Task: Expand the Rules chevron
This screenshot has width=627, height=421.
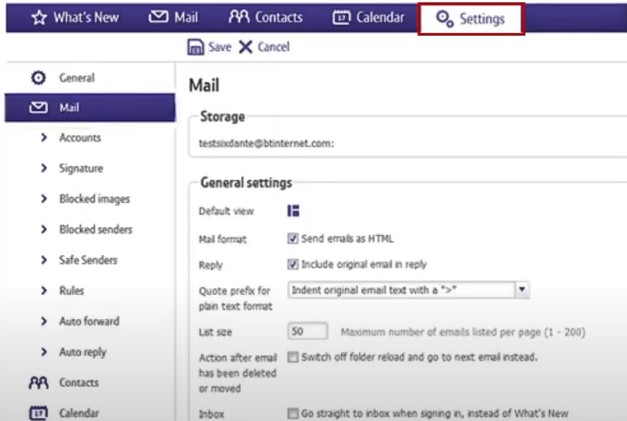Action: click(x=44, y=290)
